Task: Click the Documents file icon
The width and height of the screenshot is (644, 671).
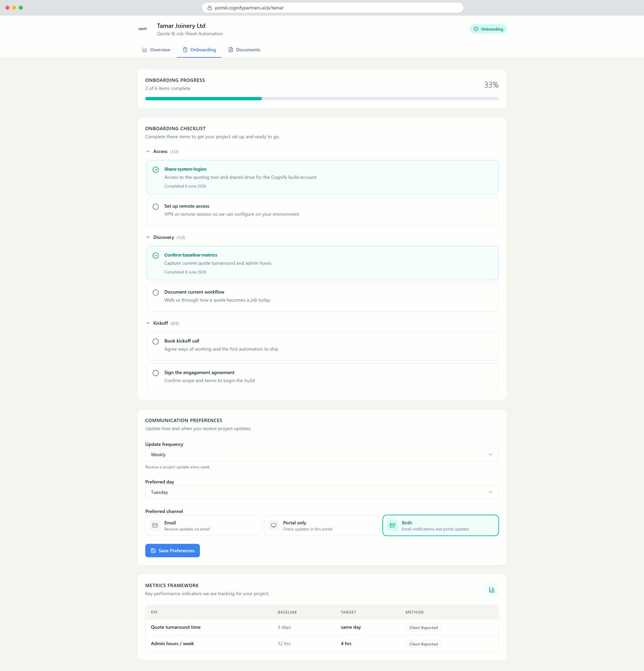Action: [231, 50]
